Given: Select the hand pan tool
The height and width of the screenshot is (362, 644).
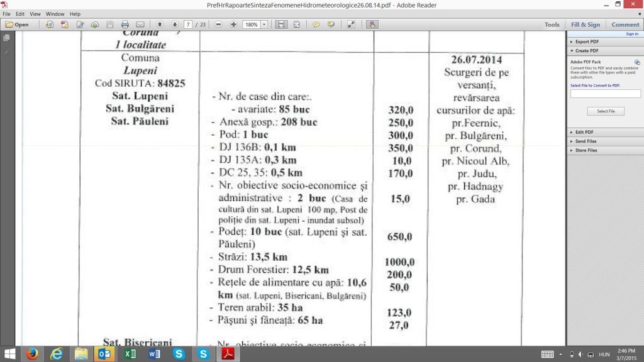Looking at the screenshot, I should click(372, 25).
